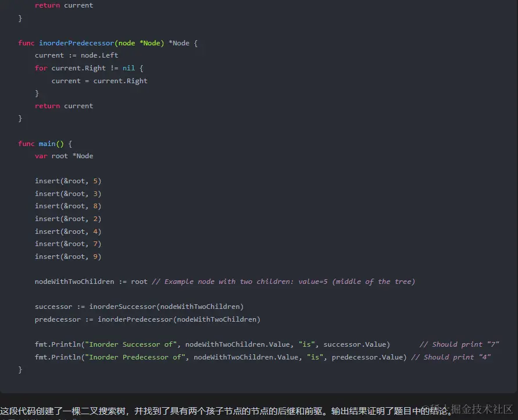
Task: Click the line 'insert(&root, 5)'
Action: (68, 181)
